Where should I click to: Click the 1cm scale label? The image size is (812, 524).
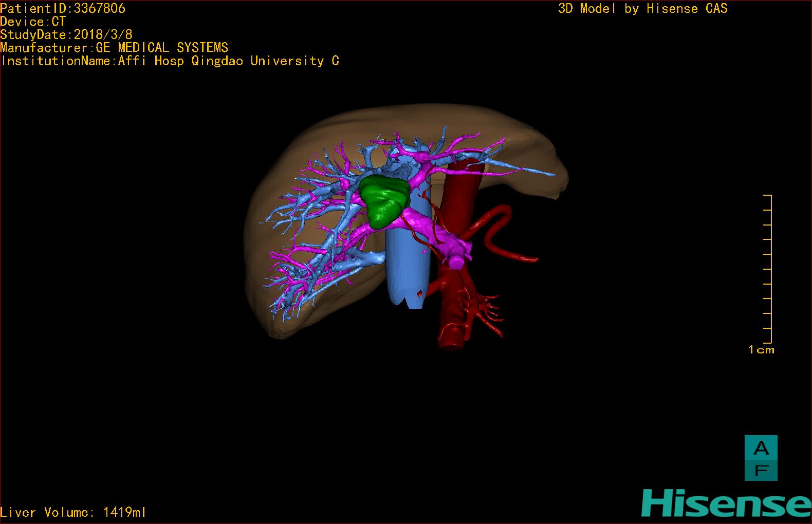761,350
